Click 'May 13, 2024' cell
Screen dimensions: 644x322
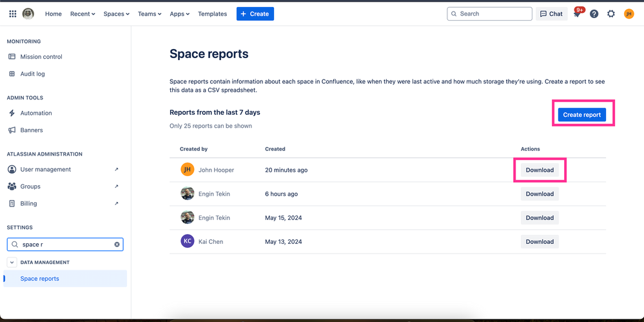(x=284, y=241)
